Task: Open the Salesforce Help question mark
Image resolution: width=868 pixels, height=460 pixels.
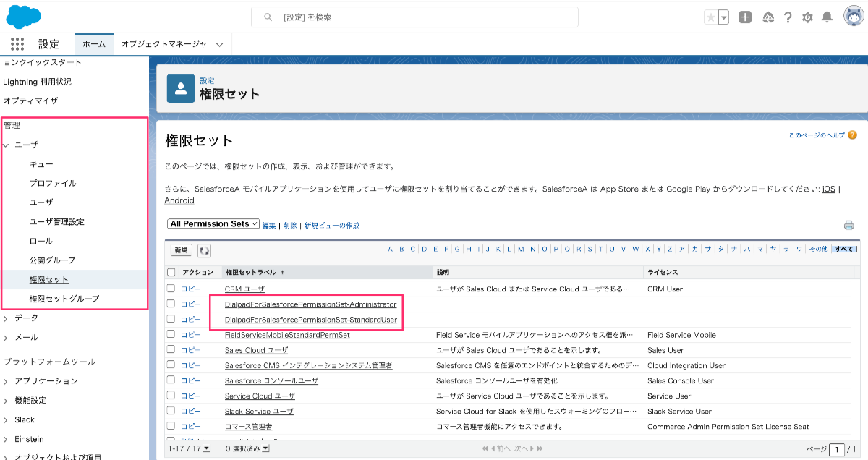Action: click(788, 17)
